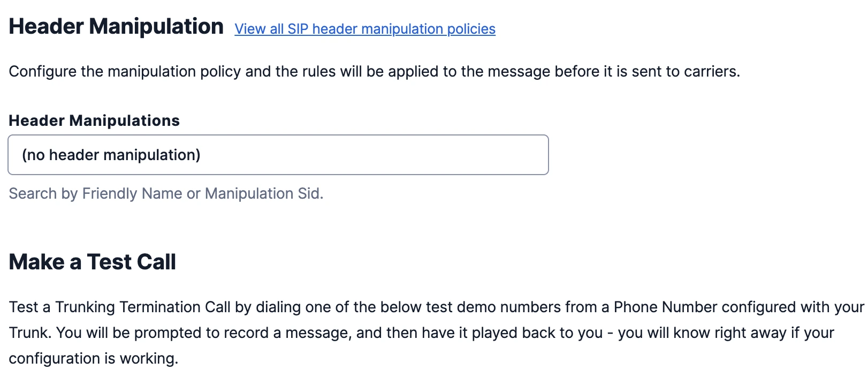The image size is (868, 392).
Task: Click the Make a Test Call heading
Action: point(92,262)
